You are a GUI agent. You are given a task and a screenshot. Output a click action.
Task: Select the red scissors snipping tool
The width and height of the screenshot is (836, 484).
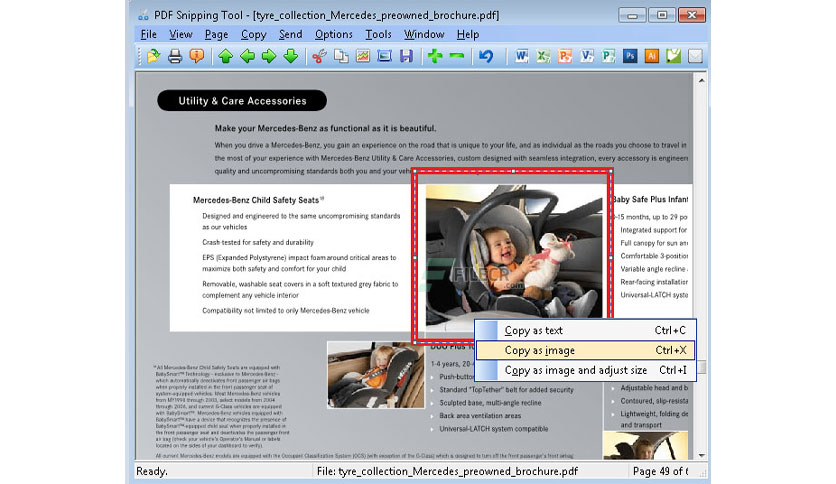pyautogui.click(x=319, y=56)
